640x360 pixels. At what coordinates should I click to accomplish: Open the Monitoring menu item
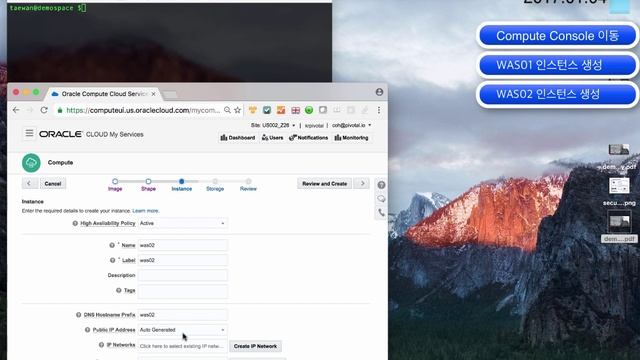tap(351, 138)
